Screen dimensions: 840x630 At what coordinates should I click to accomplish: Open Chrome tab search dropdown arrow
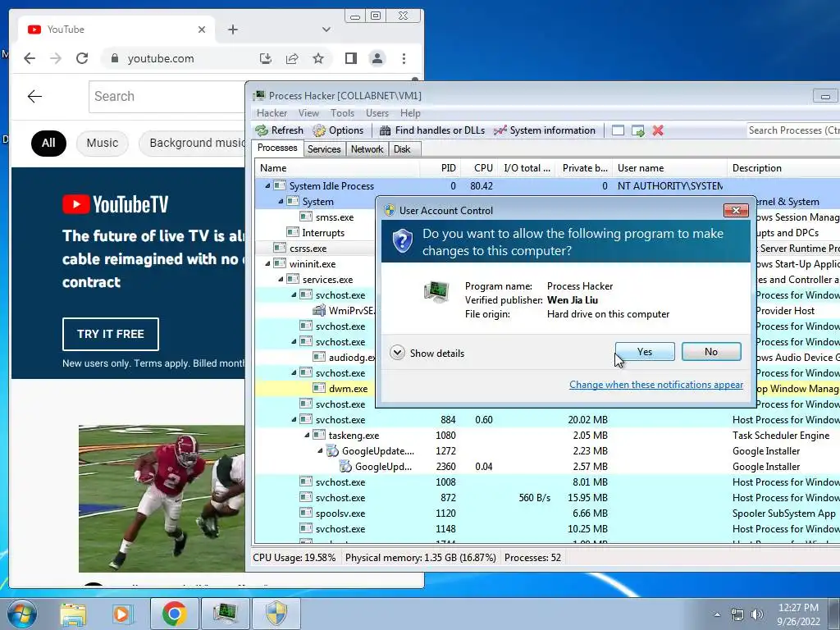(326, 30)
